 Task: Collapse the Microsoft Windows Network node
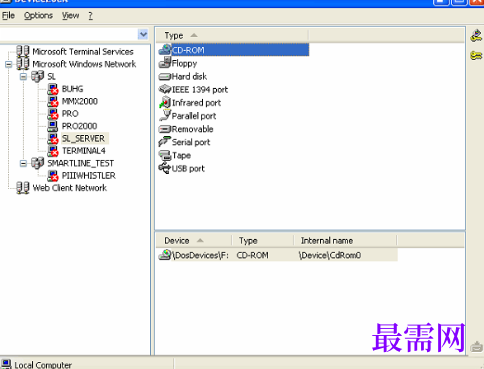(x=9, y=64)
